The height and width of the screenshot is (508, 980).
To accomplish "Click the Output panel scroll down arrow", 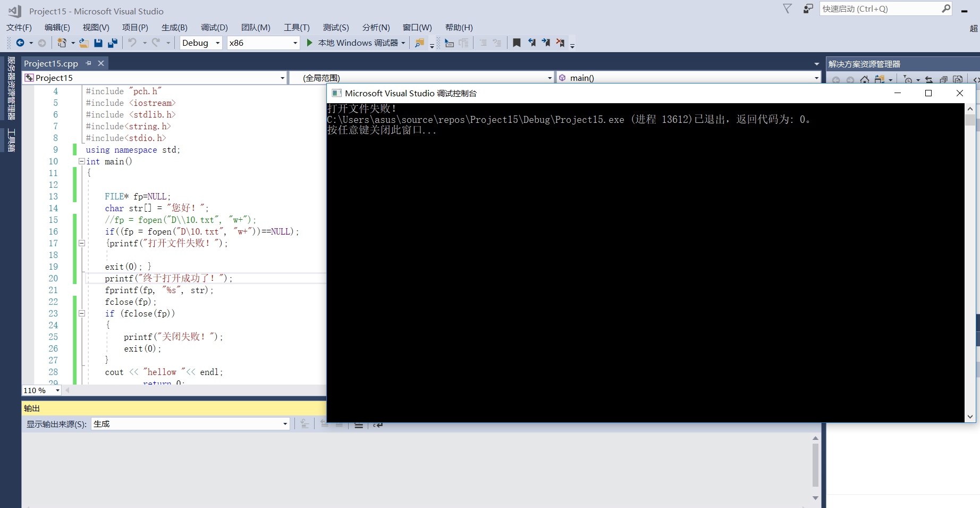I will (x=815, y=498).
